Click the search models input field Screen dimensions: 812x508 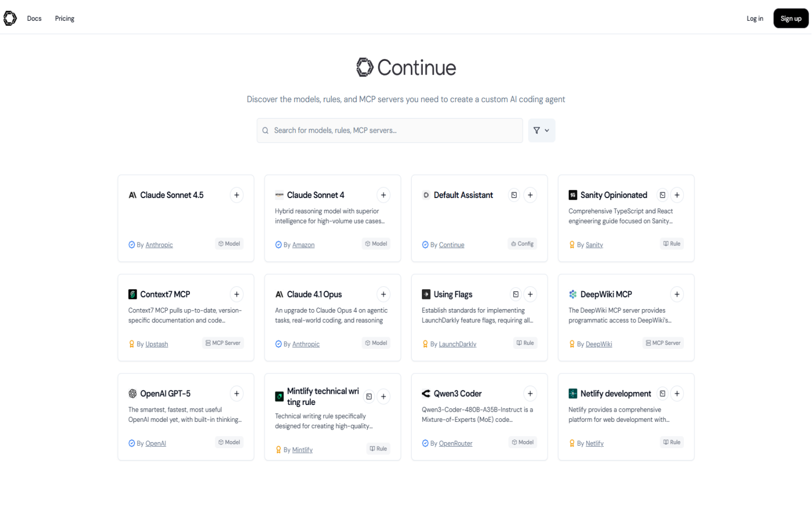(390, 131)
